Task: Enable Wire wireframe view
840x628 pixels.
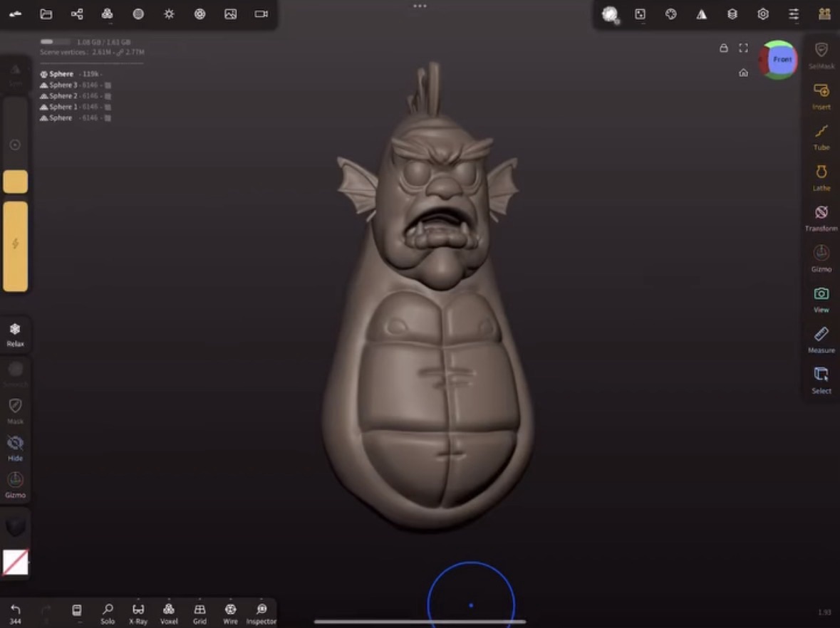Action: point(230,613)
